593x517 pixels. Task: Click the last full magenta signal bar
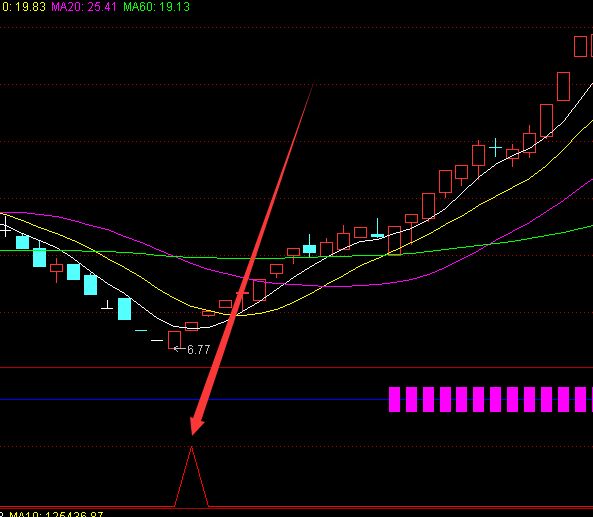(x=581, y=399)
